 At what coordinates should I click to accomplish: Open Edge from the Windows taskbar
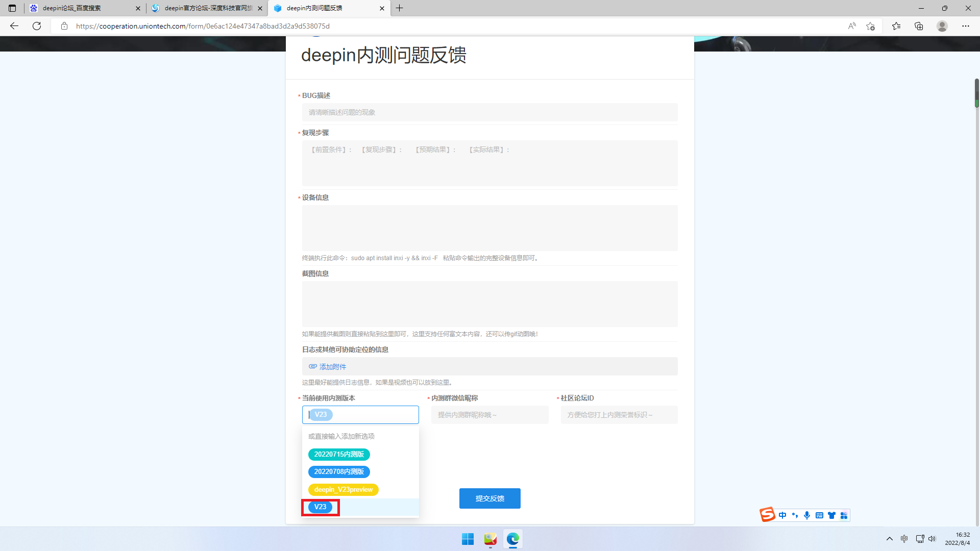pyautogui.click(x=512, y=539)
